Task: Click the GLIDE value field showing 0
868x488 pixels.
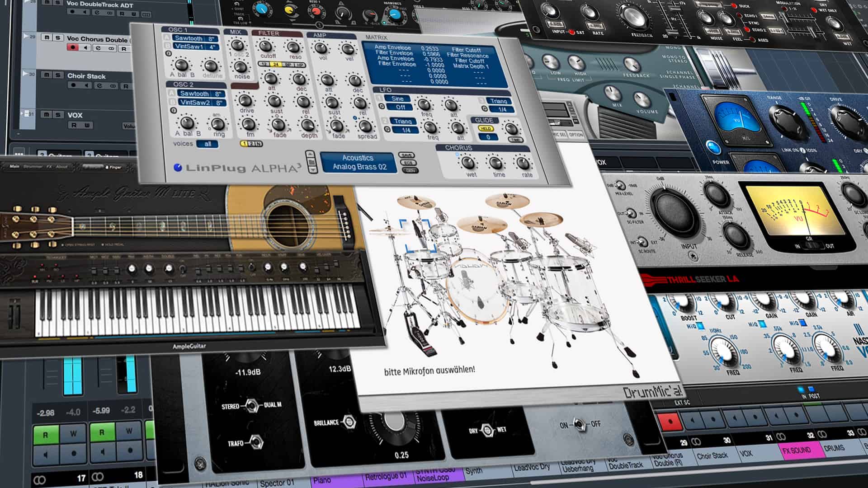Action: pos(488,137)
